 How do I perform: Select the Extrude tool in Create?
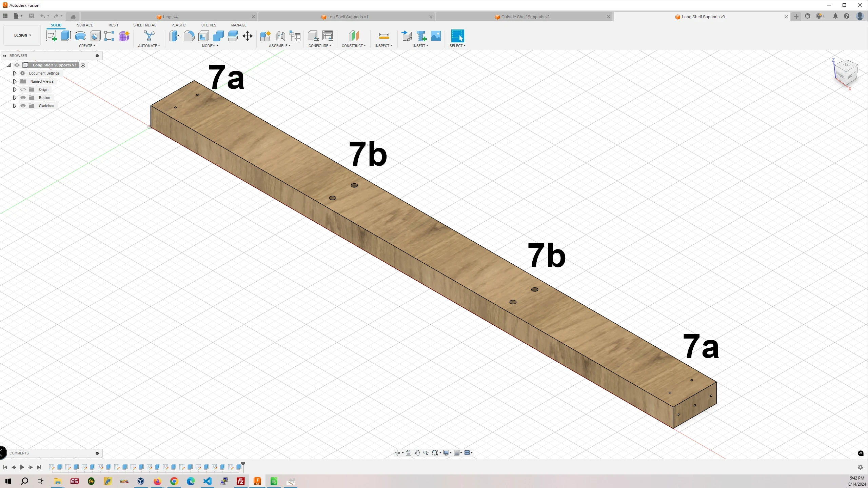(66, 36)
